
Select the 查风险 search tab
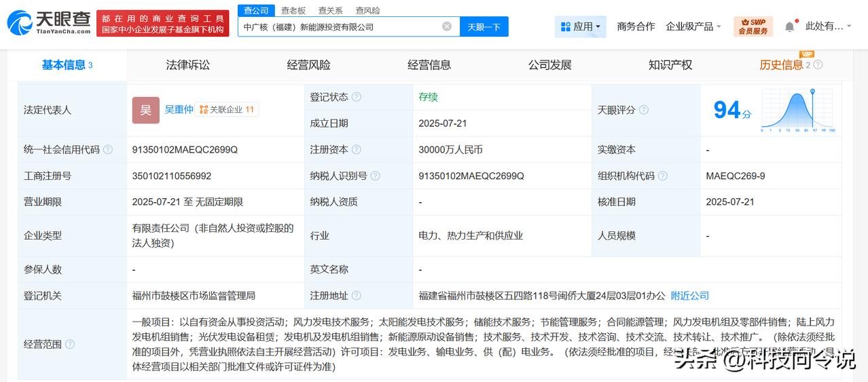click(367, 10)
